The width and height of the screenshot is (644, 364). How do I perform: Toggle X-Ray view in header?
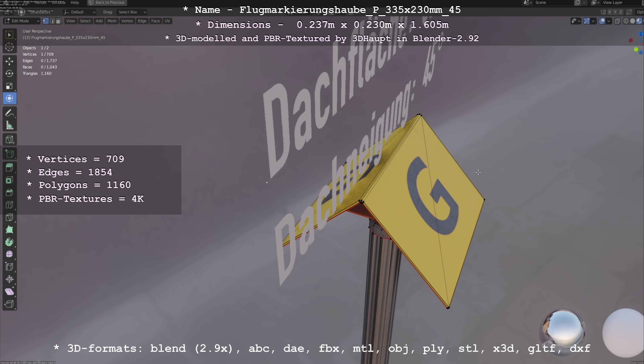point(617,21)
